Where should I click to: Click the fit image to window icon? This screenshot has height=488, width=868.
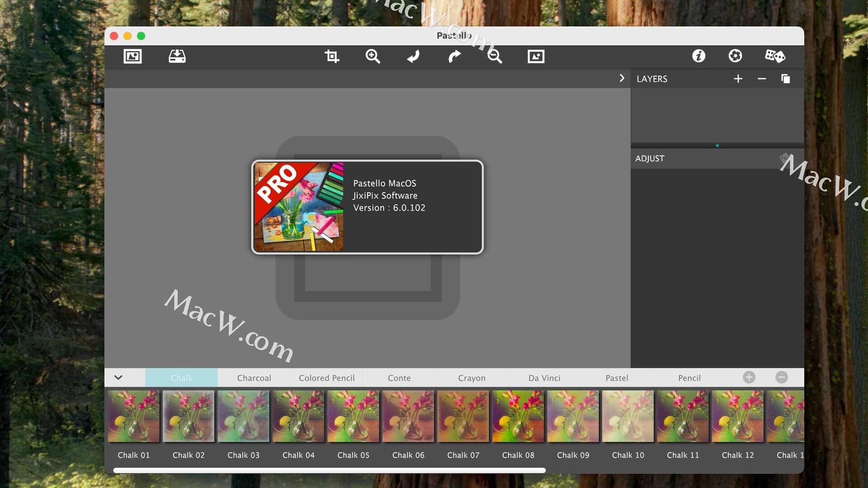pyautogui.click(x=536, y=56)
